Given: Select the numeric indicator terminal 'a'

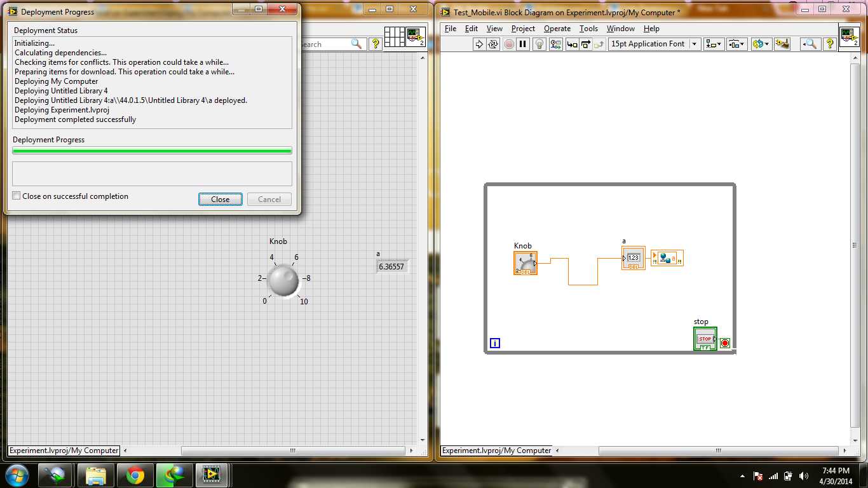Looking at the screenshot, I should click(x=634, y=258).
